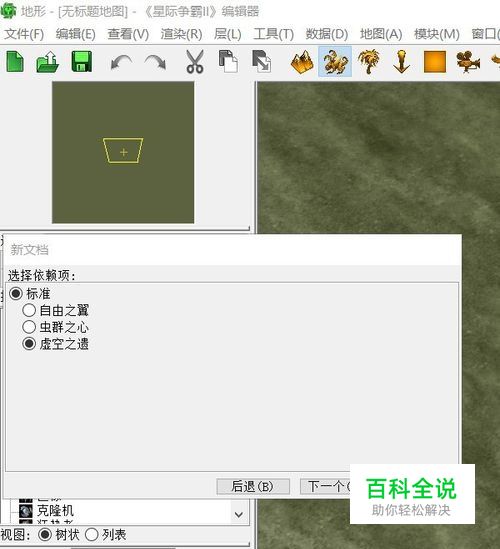Image resolution: width=500 pixels, height=549 pixels.
Task: Click the unit list scroll down arrow
Action: point(239,514)
